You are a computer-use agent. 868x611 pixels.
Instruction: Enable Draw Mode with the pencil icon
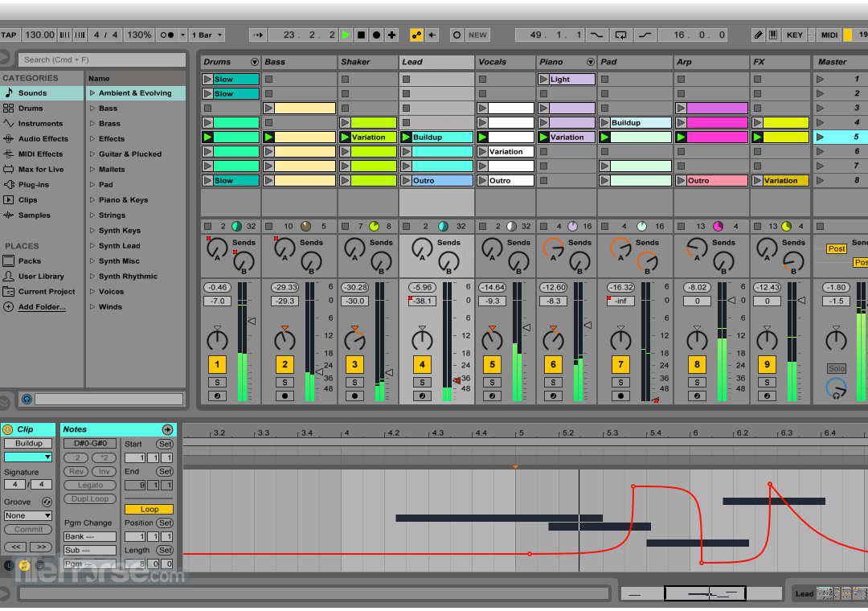[x=757, y=35]
